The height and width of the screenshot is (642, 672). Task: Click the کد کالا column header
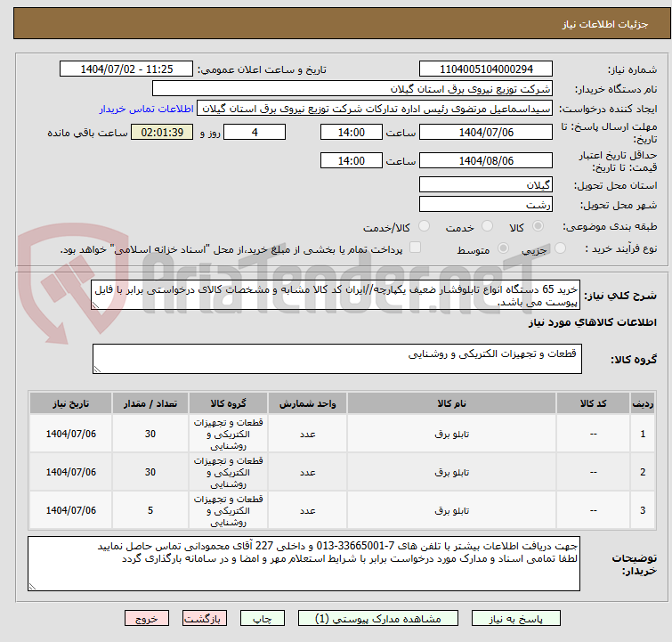coord(593,403)
